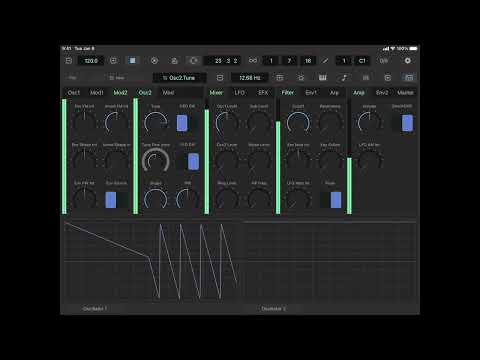Click the record button in the transport
Viewport: 480px width, 360px height.
click(x=154, y=61)
